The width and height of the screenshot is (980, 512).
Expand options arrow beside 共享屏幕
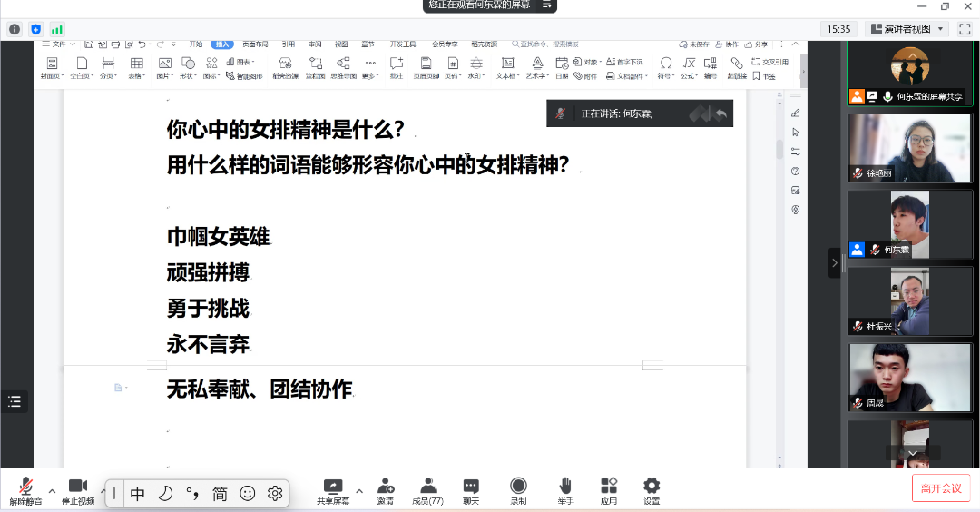(x=359, y=491)
